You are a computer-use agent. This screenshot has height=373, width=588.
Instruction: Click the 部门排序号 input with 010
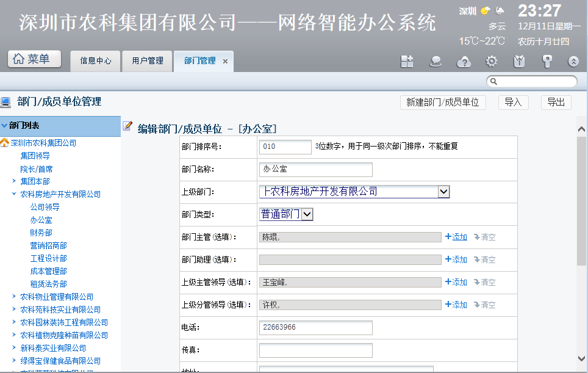[285, 147]
